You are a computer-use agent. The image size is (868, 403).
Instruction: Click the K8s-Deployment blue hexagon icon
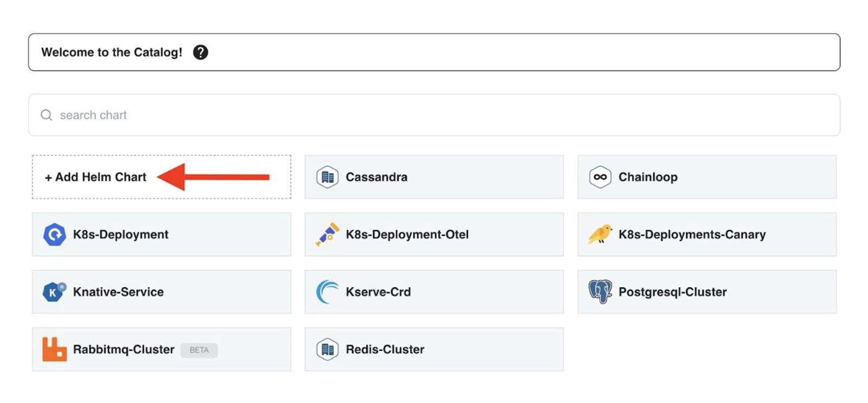(54, 235)
